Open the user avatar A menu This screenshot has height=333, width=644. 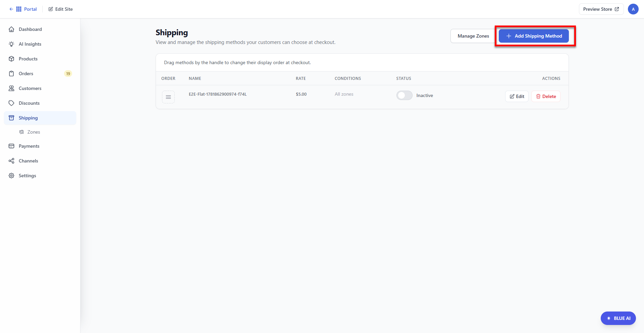click(x=633, y=9)
